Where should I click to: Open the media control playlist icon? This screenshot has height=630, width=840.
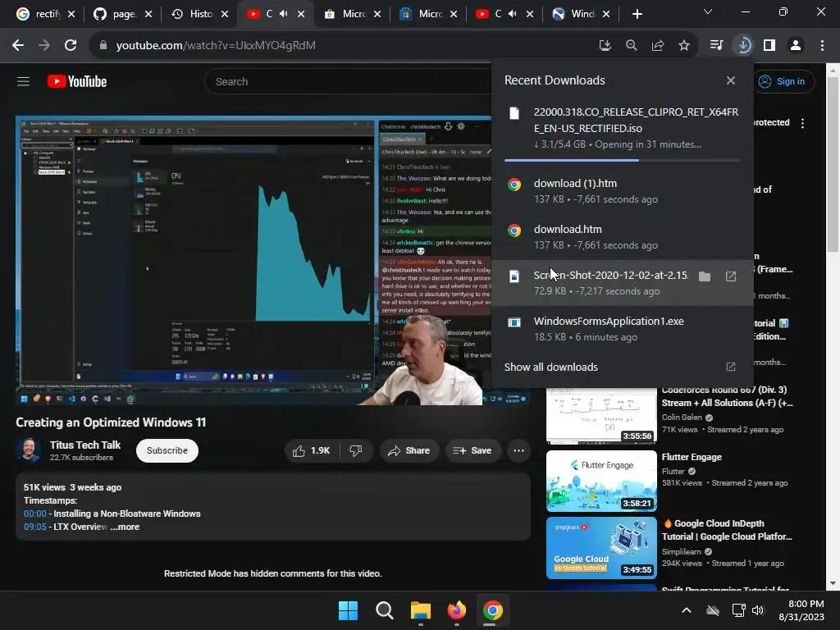pyautogui.click(x=716, y=46)
